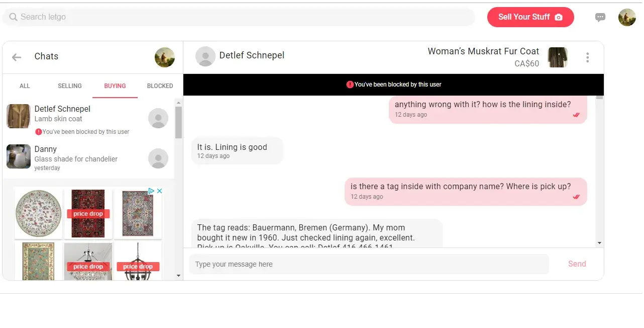Click the profile picture in the Chats panel
The image size is (644, 328).
coord(164,57)
